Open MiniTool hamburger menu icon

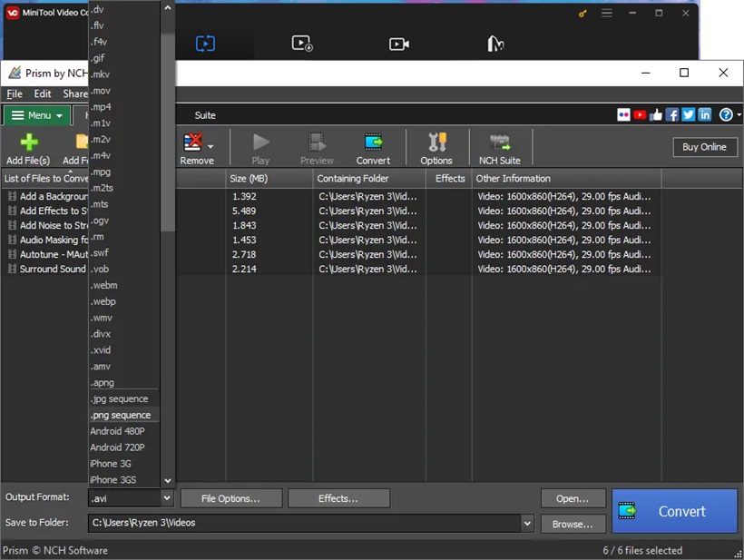606,14
